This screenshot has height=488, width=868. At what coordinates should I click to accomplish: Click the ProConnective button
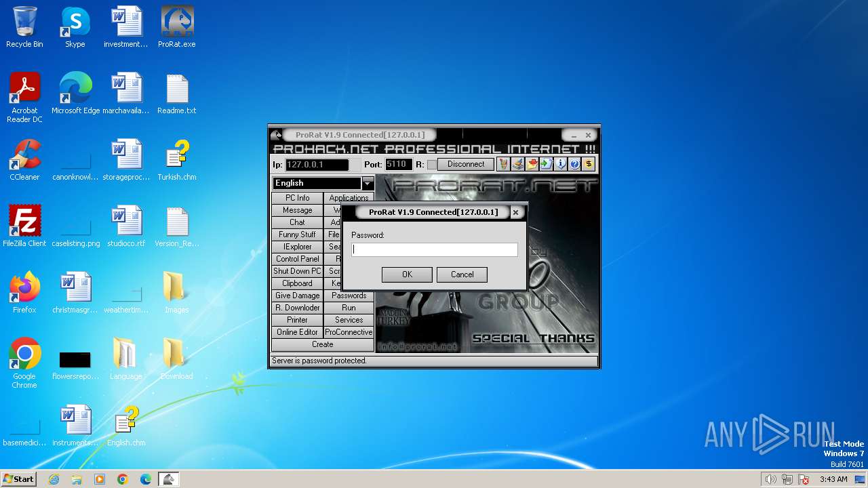(x=349, y=332)
